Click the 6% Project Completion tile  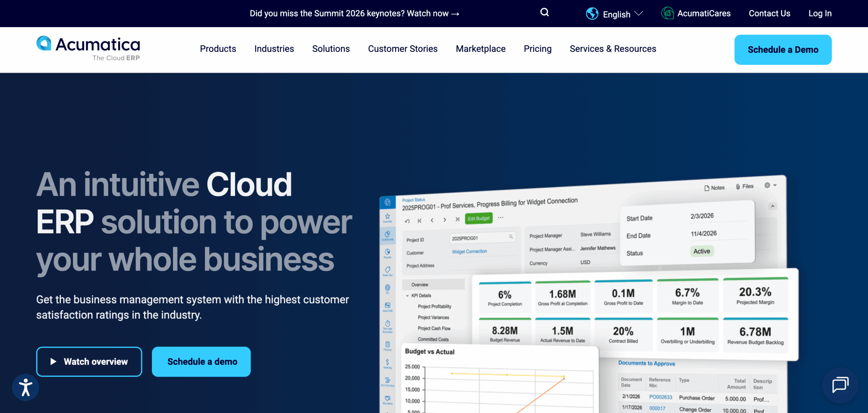point(505,297)
